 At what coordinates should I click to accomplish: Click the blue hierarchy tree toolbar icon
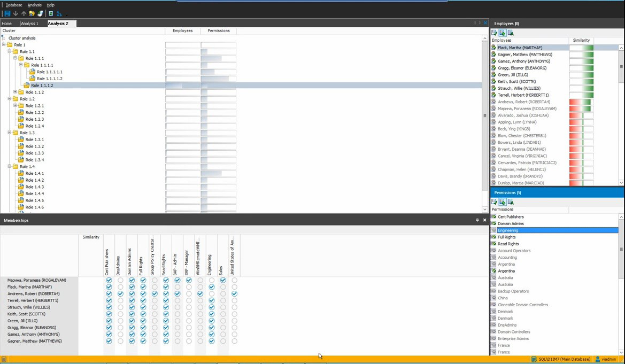[x=59, y=13]
